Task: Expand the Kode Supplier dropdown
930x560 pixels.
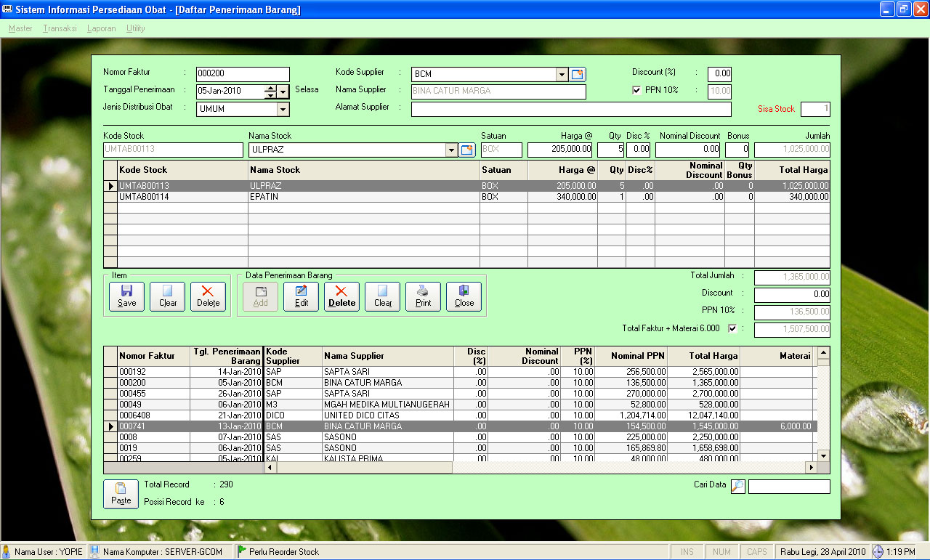Action: pos(562,74)
